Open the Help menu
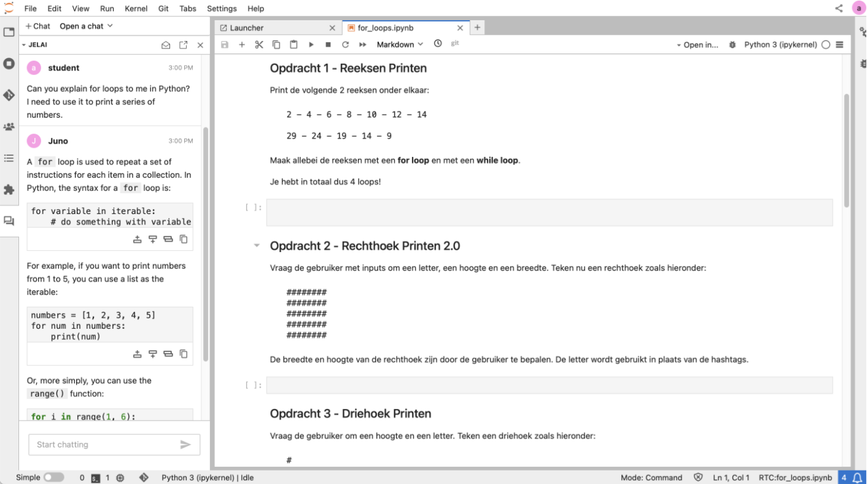 click(256, 9)
